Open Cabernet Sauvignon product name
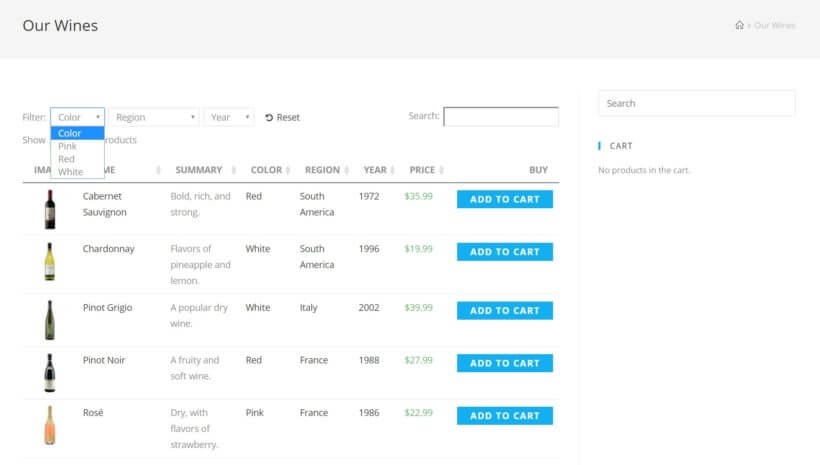Viewport: 820px width, 465px height. pos(105,204)
